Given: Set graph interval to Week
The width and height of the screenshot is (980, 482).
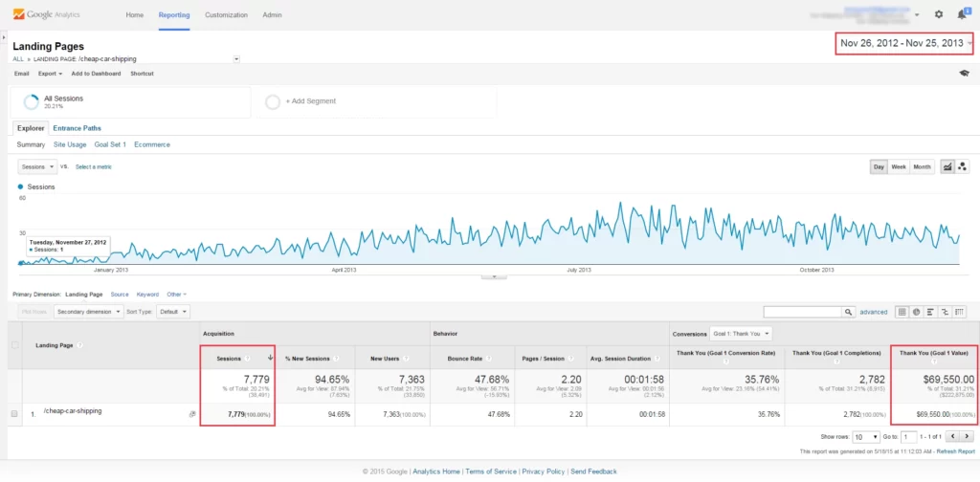Looking at the screenshot, I should 899,166.
